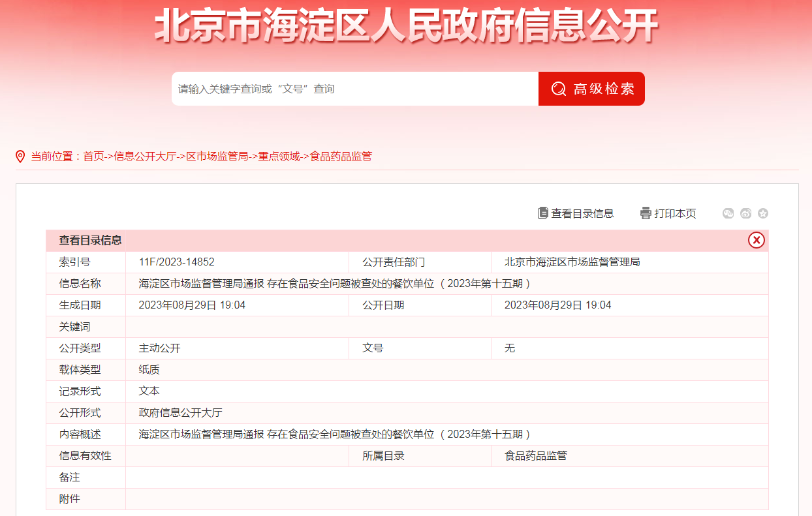Screen dimensions: 812x516
Task: Click the printer icon
Action: point(646,213)
